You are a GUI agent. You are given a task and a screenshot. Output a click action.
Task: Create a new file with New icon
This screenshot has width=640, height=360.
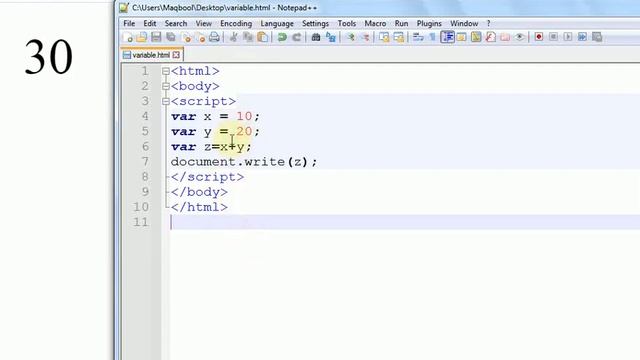[x=127, y=37]
